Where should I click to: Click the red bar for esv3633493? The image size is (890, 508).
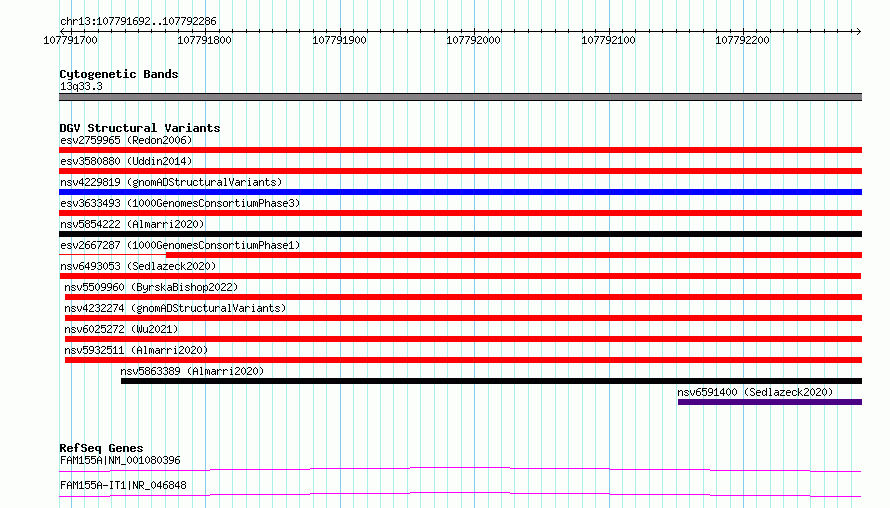point(460,213)
